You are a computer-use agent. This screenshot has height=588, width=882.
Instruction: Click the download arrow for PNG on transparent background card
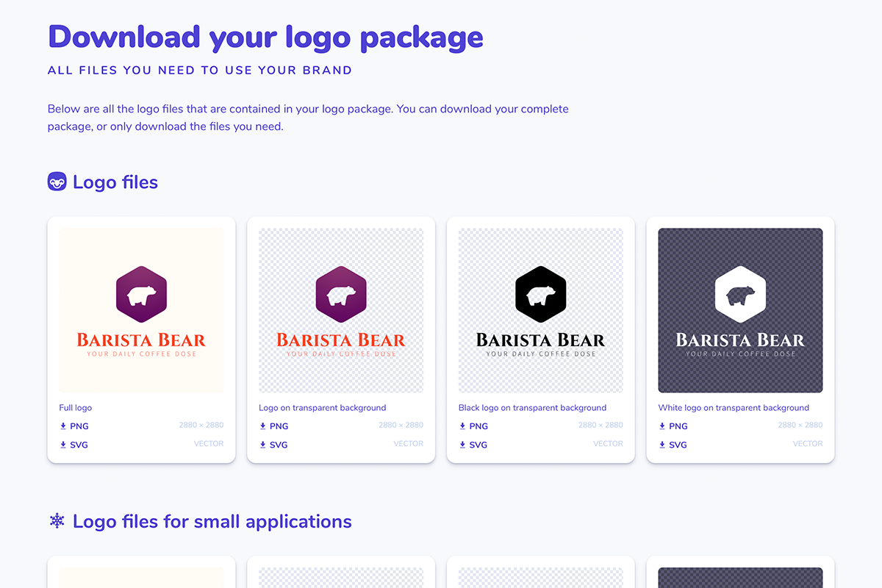pyautogui.click(x=264, y=426)
